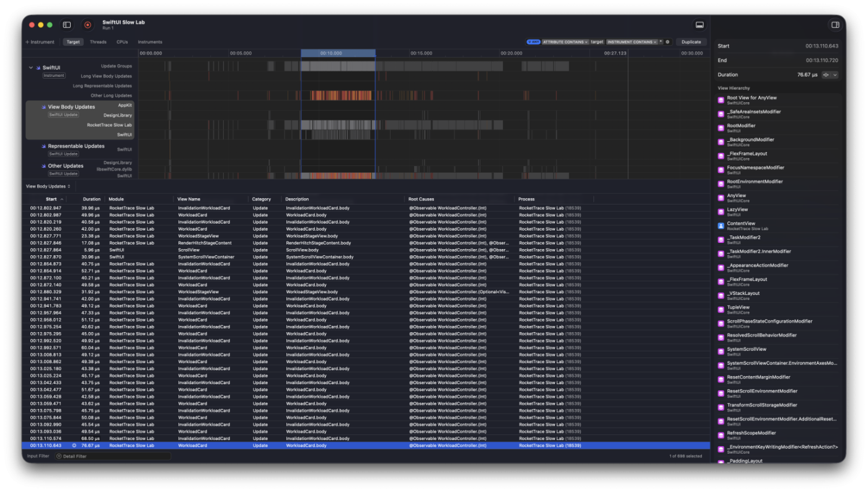868x492 pixels.
Task: Click the AnyView hierarchy icon
Action: click(721, 198)
